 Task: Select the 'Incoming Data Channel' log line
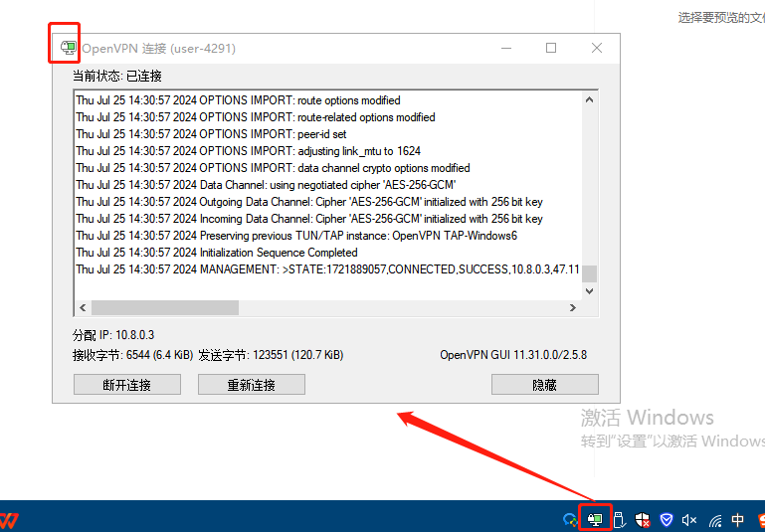(x=309, y=219)
